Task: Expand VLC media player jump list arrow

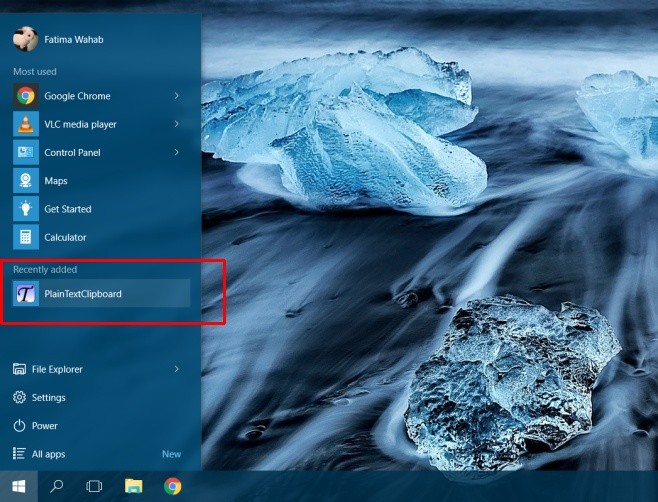Action: [177, 124]
